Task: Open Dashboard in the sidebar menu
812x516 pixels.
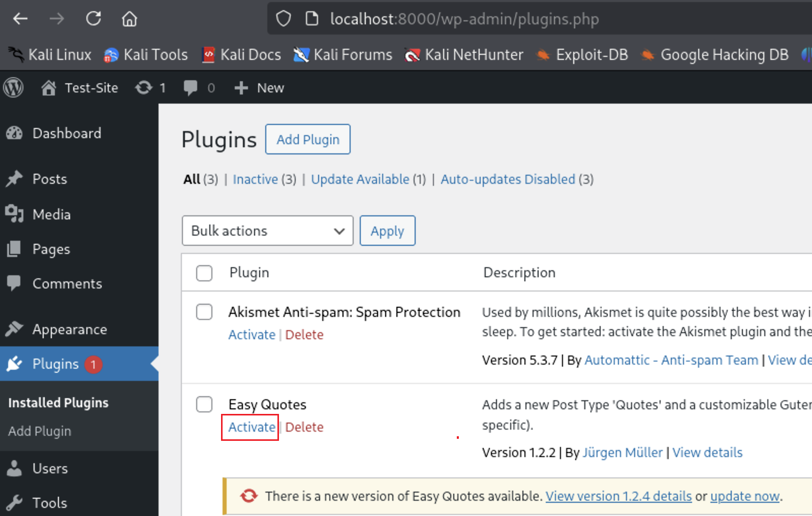Action: pos(67,133)
